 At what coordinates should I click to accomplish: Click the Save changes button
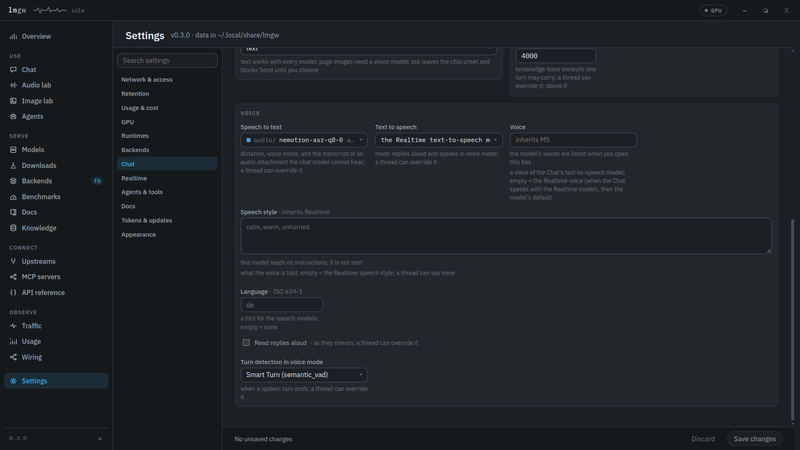755,439
